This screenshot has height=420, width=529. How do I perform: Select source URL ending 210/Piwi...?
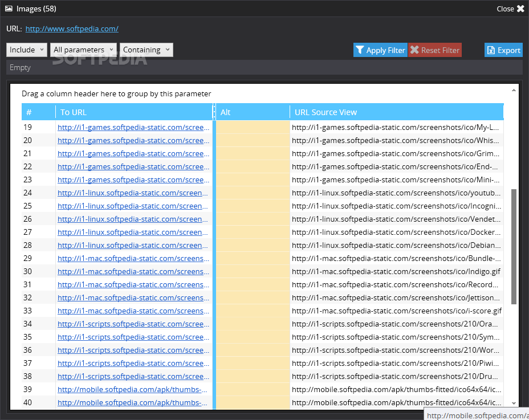point(396,364)
